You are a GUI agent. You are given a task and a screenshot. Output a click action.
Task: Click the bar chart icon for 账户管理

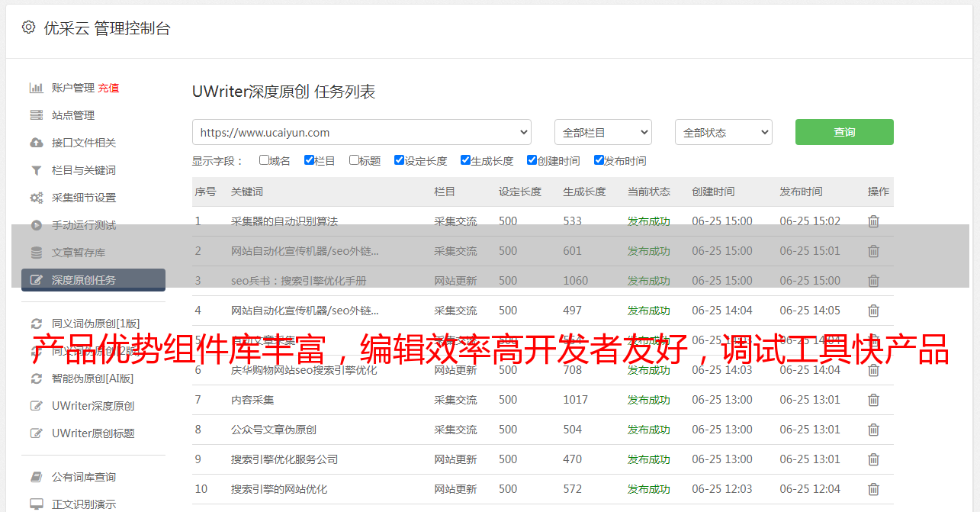(36, 88)
